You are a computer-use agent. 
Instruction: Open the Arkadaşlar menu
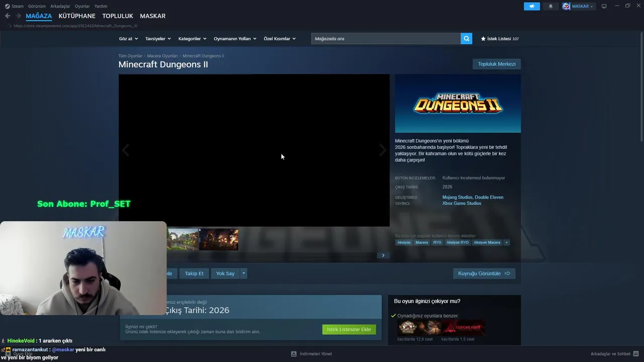60,6
